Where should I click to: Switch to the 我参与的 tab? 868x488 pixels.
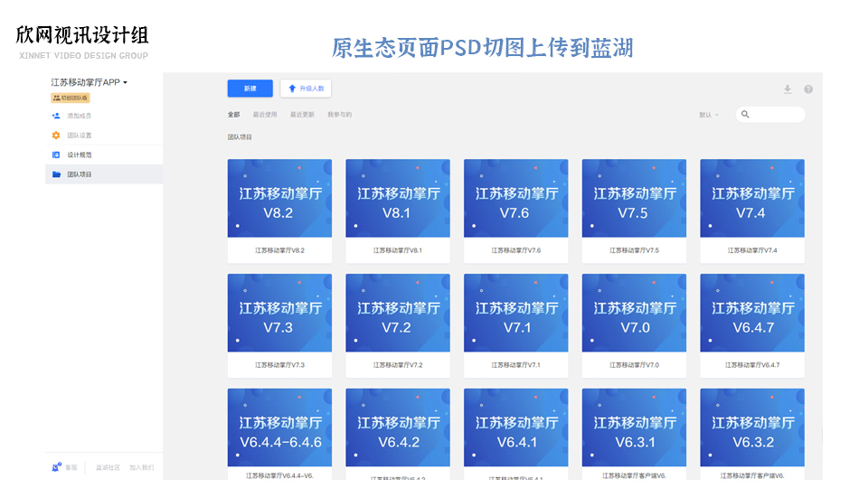pos(339,115)
